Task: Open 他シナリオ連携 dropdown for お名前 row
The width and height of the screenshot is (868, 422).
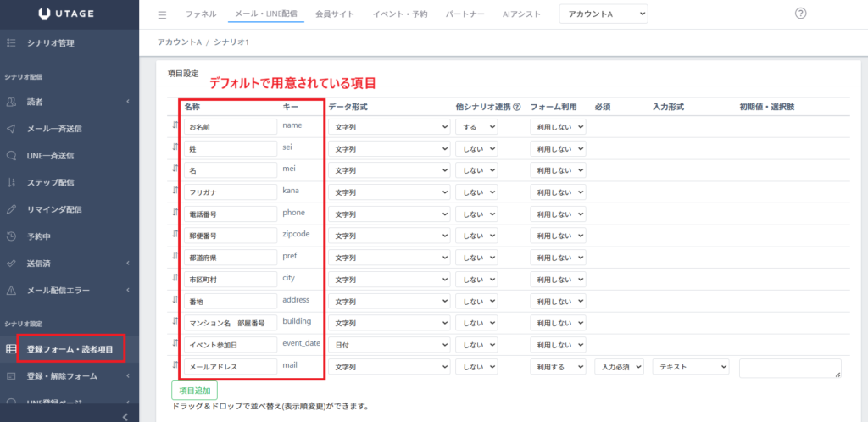Action: click(476, 127)
